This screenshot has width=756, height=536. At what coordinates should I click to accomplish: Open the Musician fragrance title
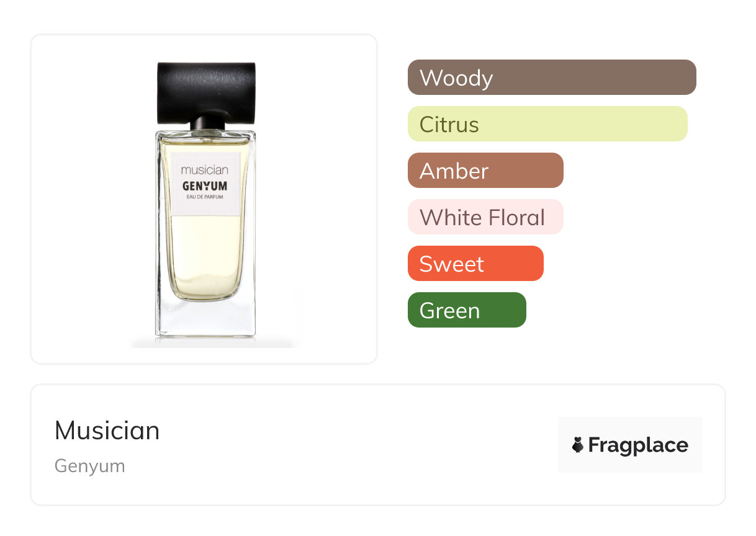[107, 431]
